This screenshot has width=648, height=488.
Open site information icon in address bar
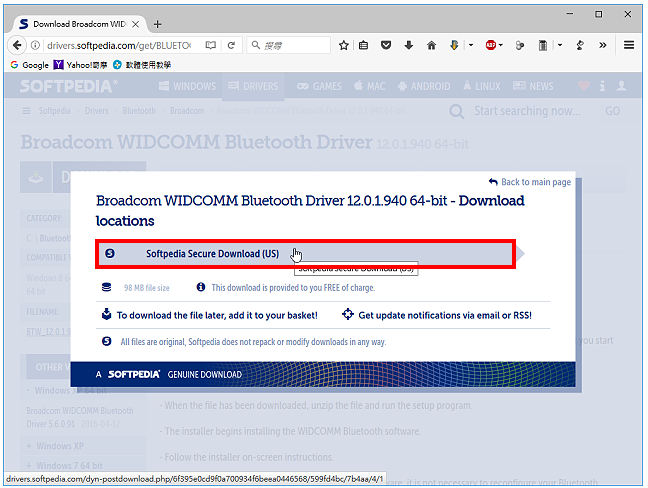click(x=36, y=45)
